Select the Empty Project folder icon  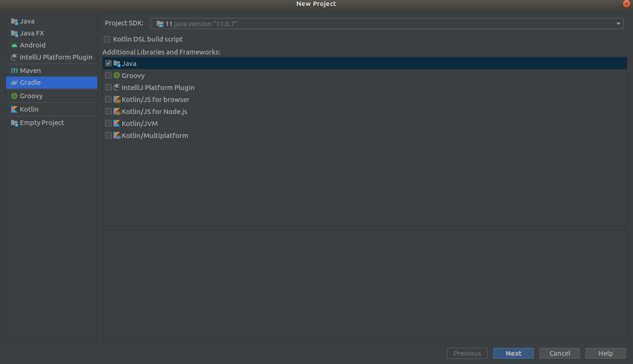point(14,123)
